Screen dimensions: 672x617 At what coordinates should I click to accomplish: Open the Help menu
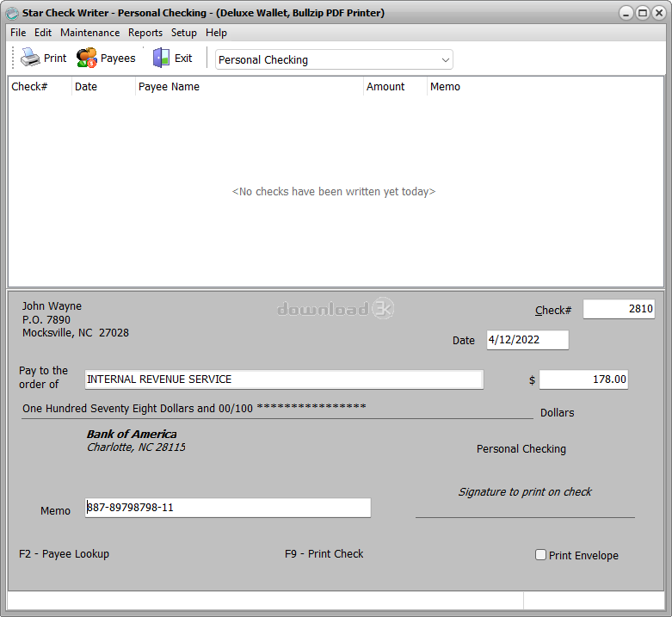coord(216,33)
